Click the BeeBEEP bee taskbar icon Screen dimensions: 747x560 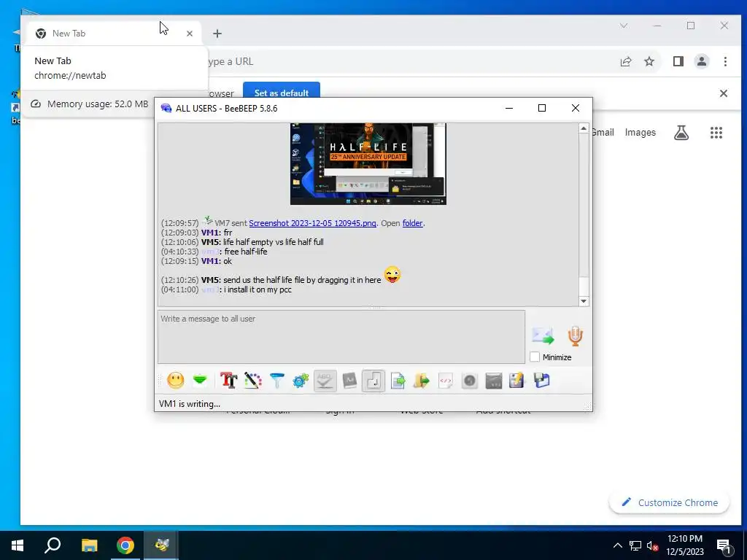tap(161, 545)
